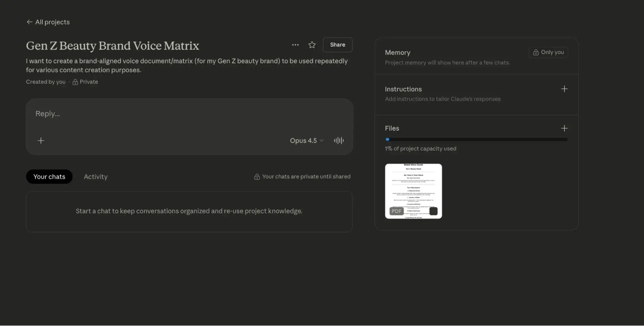The image size is (644, 326).
Task: Add a file using the Files plus icon
Action: [x=564, y=128]
